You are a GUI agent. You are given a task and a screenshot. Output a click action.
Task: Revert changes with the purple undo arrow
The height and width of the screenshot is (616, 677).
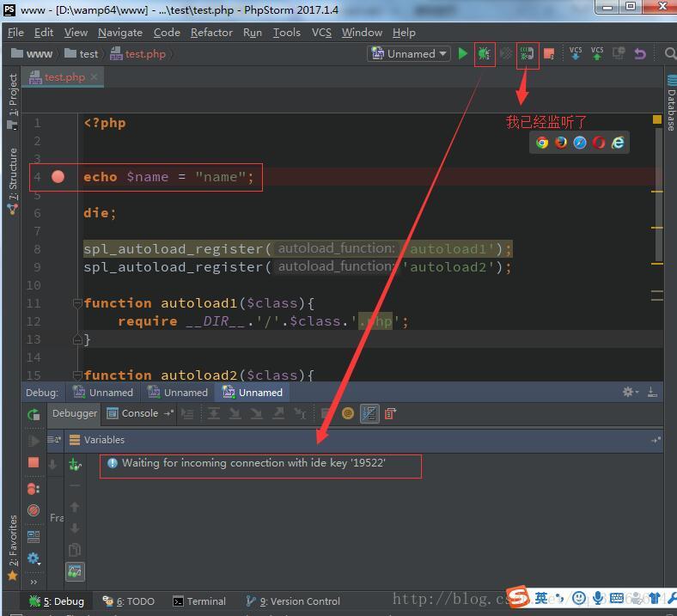(x=640, y=53)
